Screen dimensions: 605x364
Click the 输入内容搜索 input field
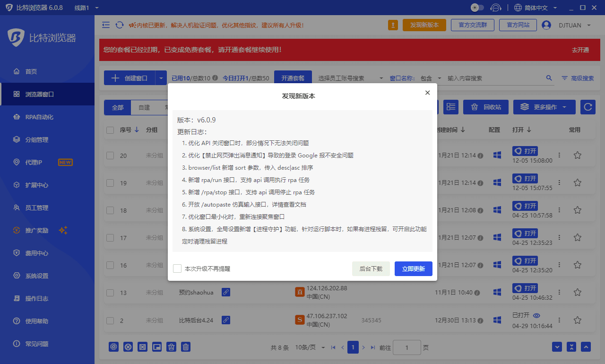tap(494, 78)
